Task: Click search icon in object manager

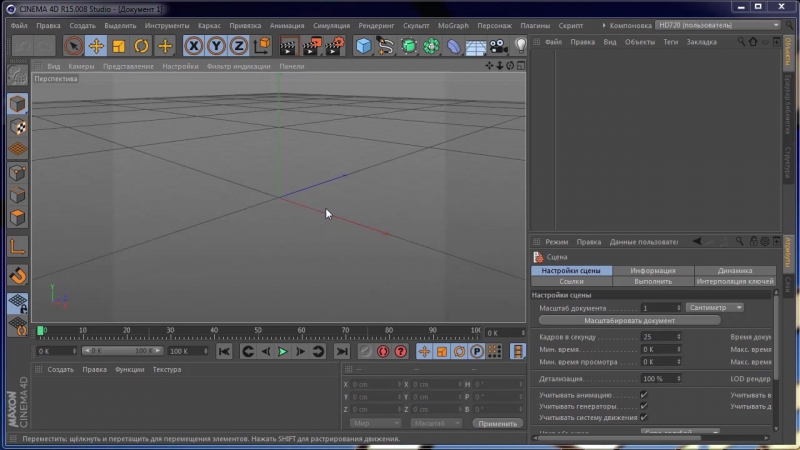Action: (741, 42)
